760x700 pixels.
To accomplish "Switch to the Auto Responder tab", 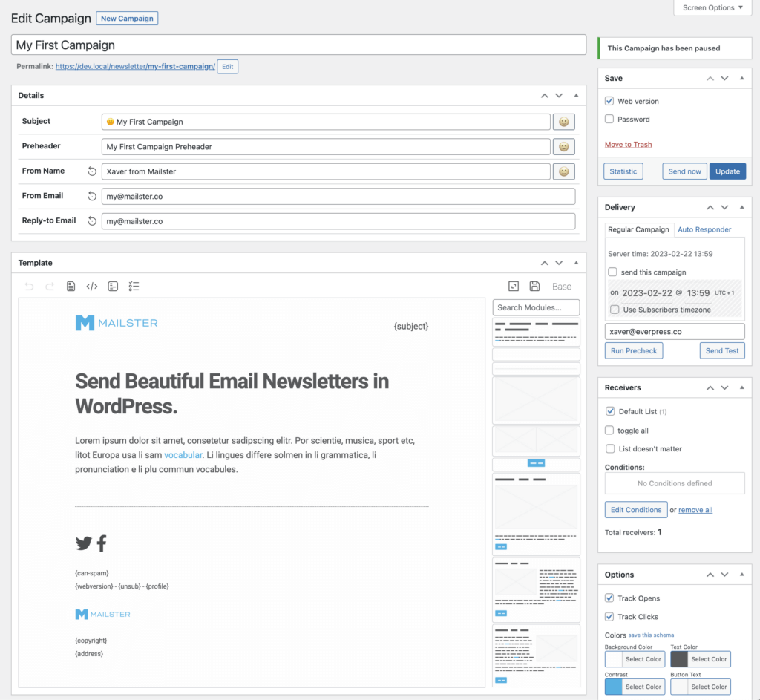I will coord(704,229).
